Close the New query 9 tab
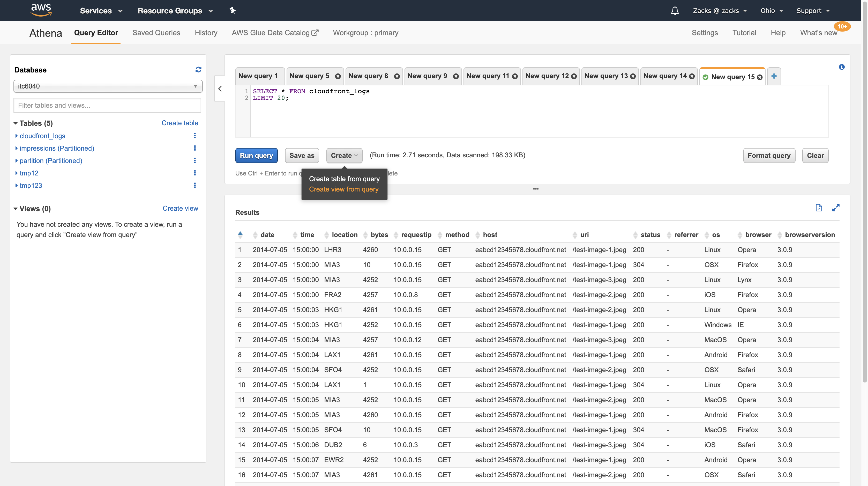 tap(455, 76)
